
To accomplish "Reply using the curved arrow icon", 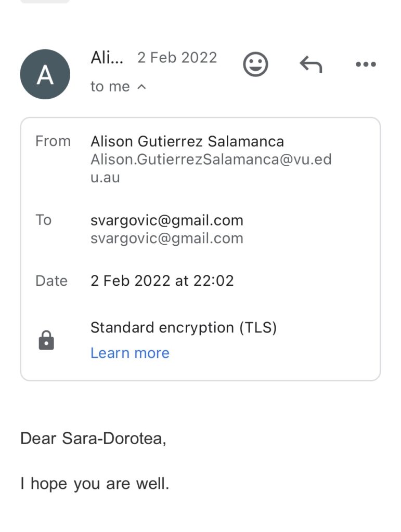I will [x=311, y=64].
